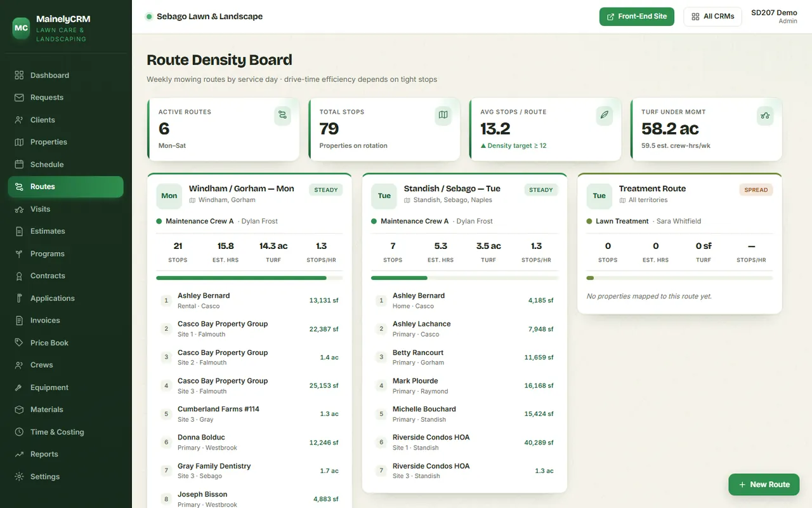
Task: Click the STEADY badge on Standish / Sebago route
Action: pyautogui.click(x=541, y=190)
